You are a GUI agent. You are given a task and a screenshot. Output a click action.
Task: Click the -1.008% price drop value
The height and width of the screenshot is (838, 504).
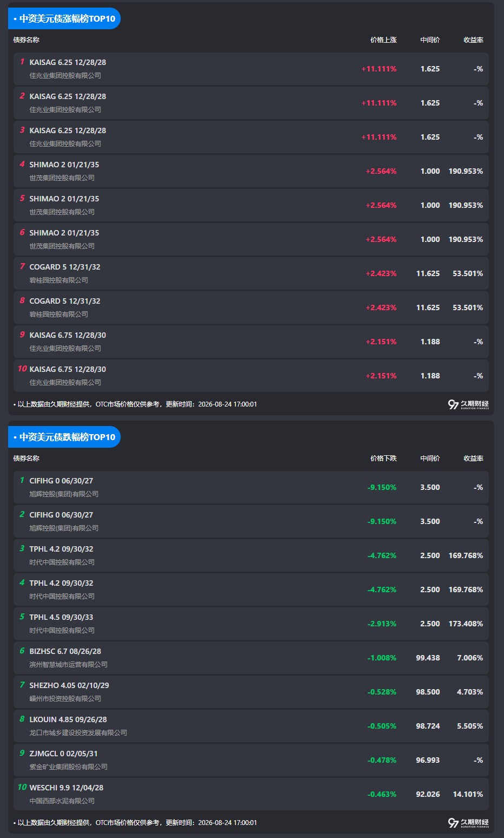pyautogui.click(x=382, y=658)
